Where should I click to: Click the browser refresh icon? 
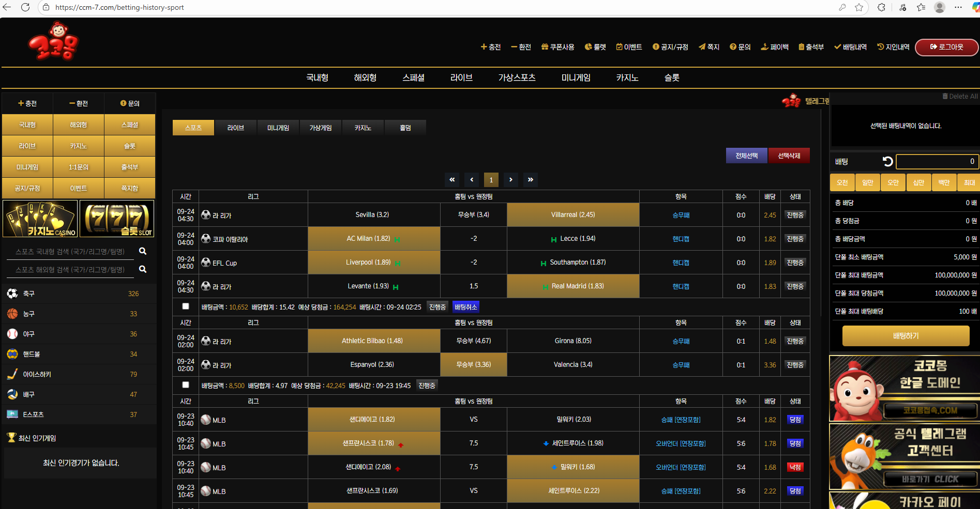click(25, 7)
